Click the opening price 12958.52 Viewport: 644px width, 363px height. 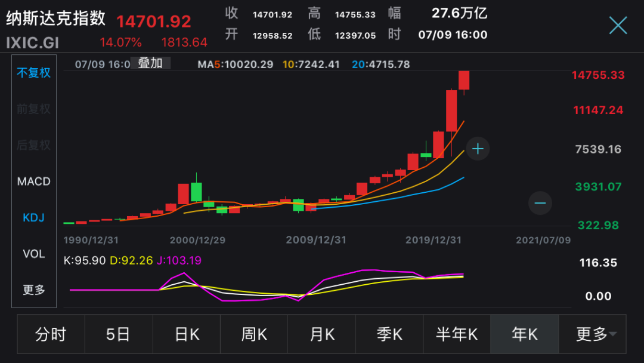(x=273, y=36)
